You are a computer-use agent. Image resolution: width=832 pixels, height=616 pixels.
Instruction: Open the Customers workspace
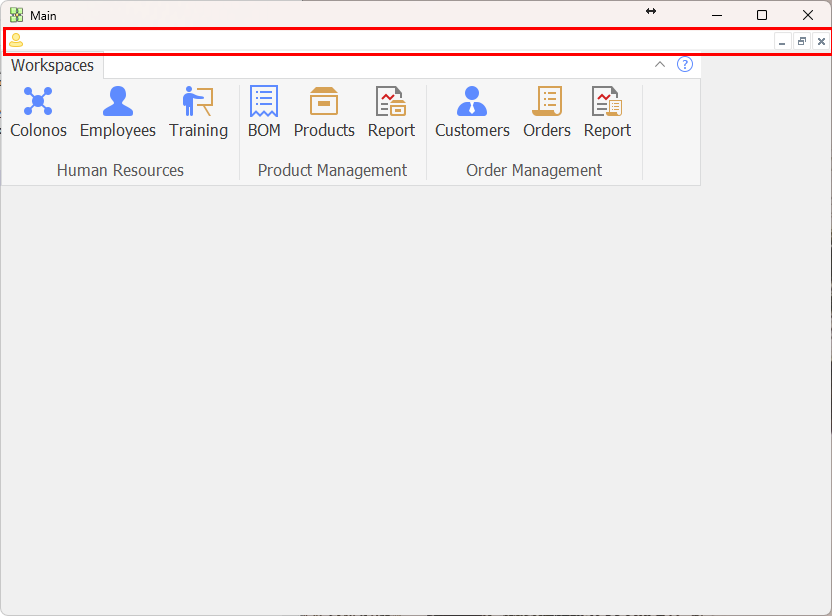tap(472, 112)
